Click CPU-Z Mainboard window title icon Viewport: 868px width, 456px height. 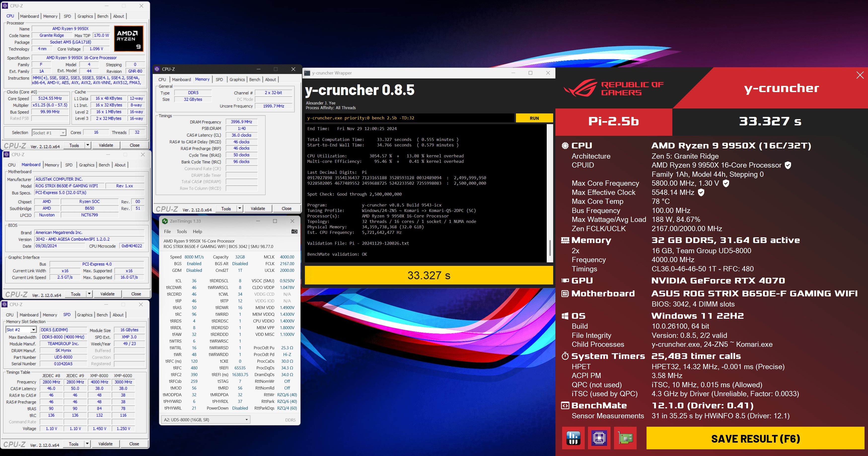tap(6, 155)
